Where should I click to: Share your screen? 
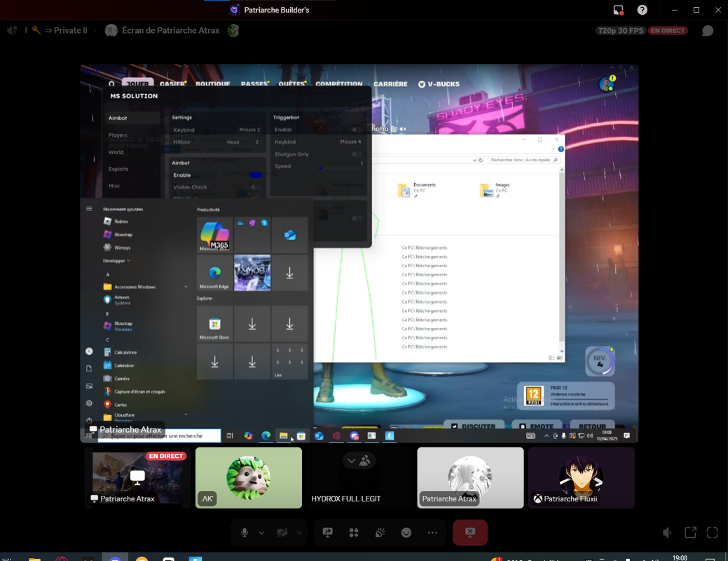tap(327, 533)
